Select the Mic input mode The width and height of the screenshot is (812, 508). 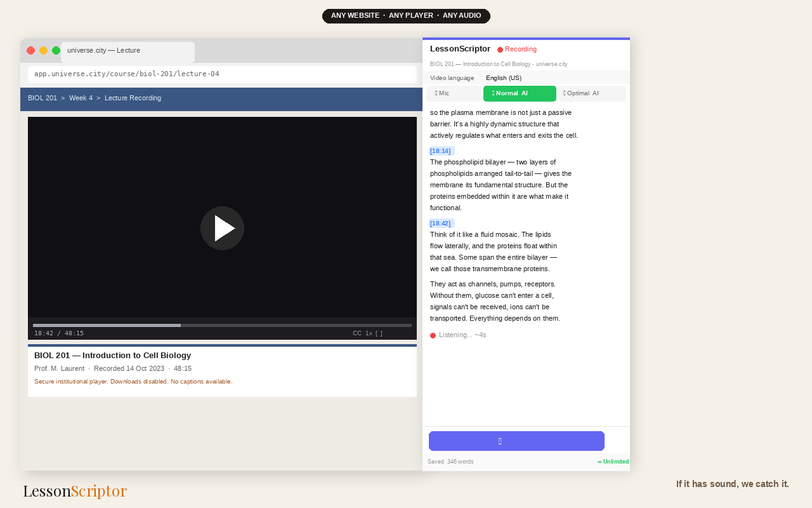[x=454, y=93]
